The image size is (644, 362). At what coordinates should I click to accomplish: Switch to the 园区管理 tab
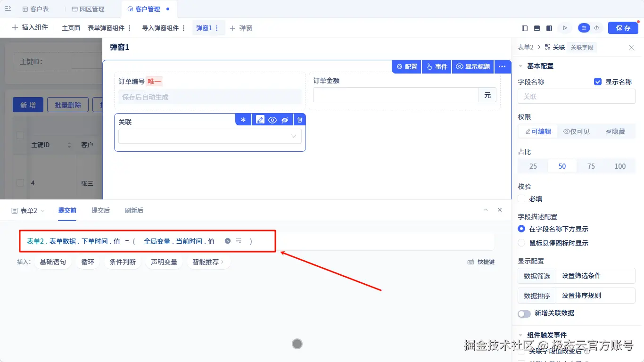(x=88, y=9)
